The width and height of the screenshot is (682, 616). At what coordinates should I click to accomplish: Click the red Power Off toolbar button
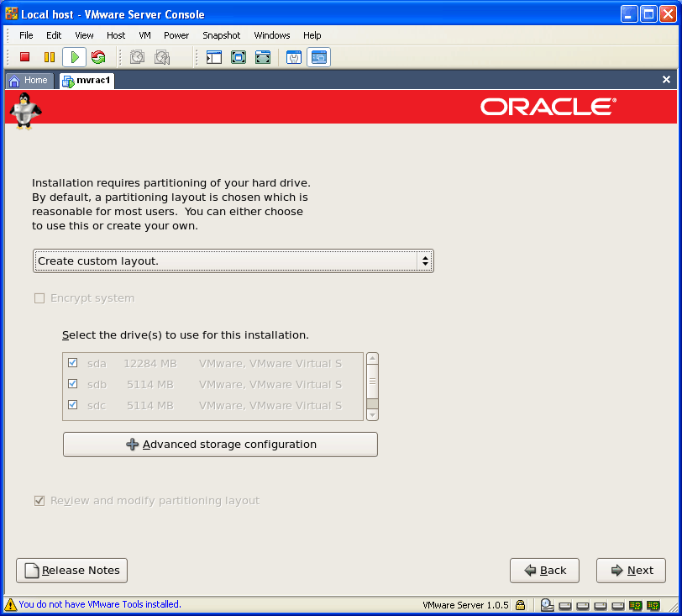point(25,57)
